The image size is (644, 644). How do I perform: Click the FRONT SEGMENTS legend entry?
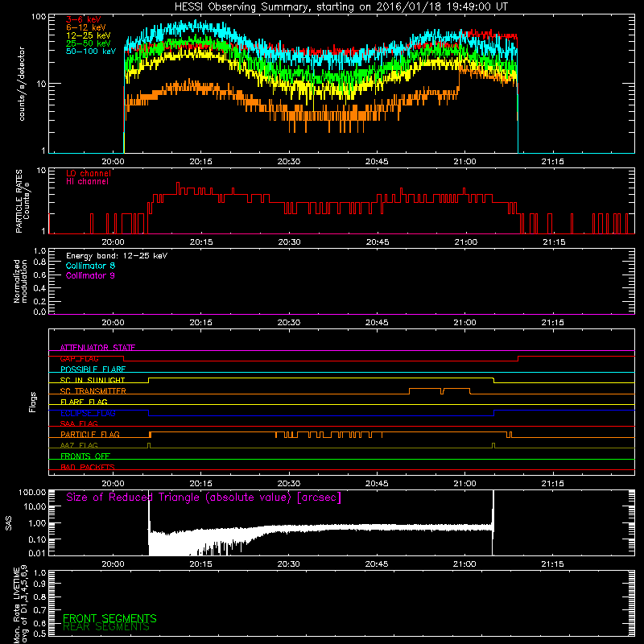tap(109, 618)
